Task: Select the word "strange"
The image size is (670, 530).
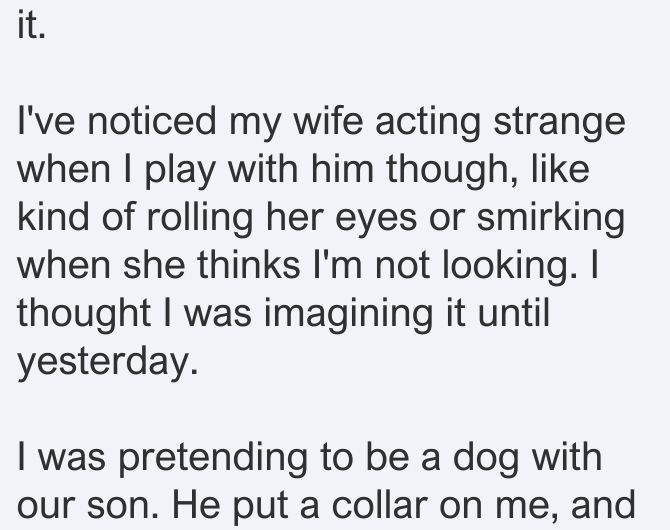Action: click(559, 124)
